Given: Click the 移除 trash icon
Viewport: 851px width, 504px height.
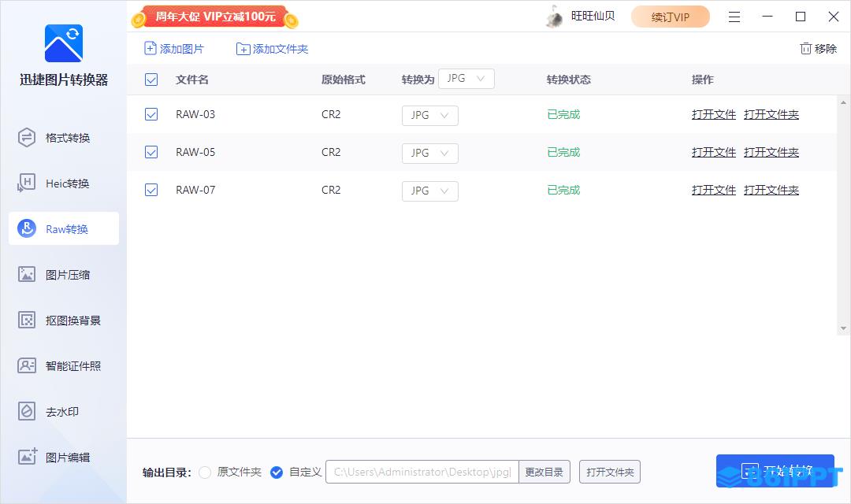Looking at the screenshot, I should pos(805,49).
